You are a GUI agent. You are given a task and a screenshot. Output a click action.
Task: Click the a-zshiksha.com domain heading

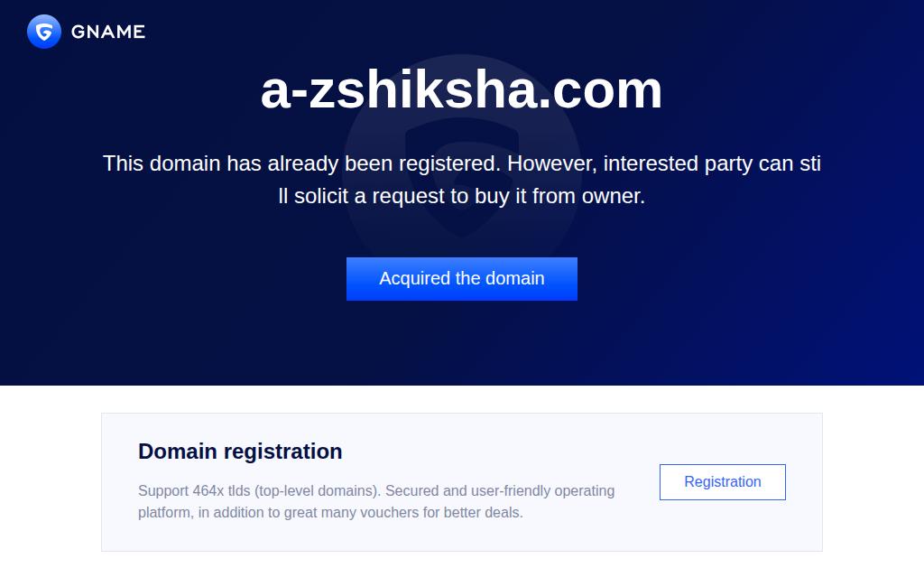(461, 89)
